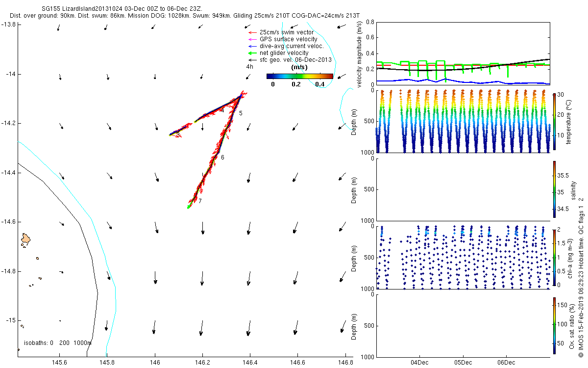588x368 pixels.
Task: Click the orange Lizard Island shape on map
Action: (x=25, y=239)
